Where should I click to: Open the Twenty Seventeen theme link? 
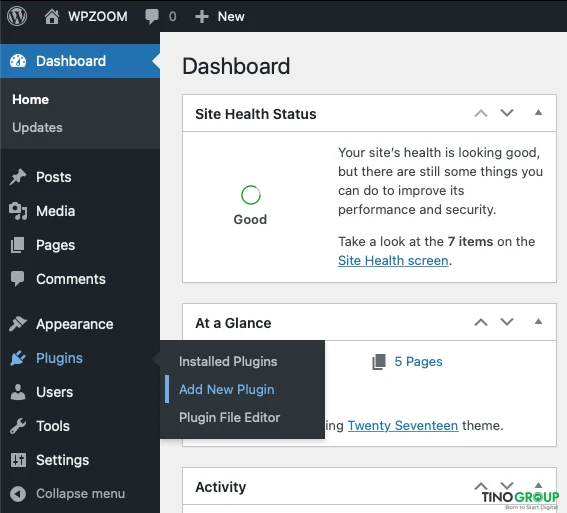pyautogui.click(x=403, y=426)
